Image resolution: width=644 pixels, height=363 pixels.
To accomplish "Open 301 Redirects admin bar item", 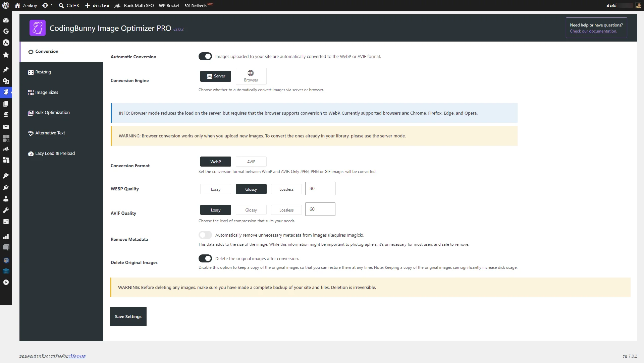I will [199, 5].
